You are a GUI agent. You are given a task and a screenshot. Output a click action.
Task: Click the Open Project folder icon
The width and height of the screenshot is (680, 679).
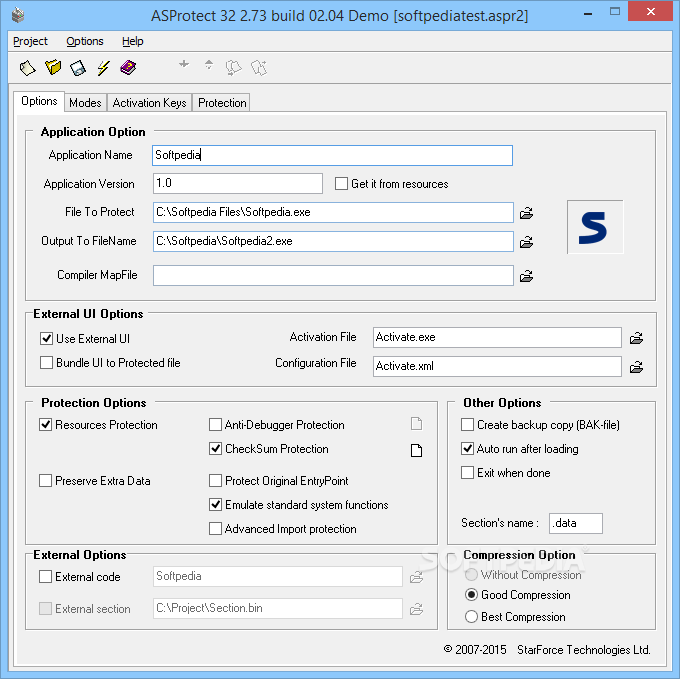pos(53,68)
